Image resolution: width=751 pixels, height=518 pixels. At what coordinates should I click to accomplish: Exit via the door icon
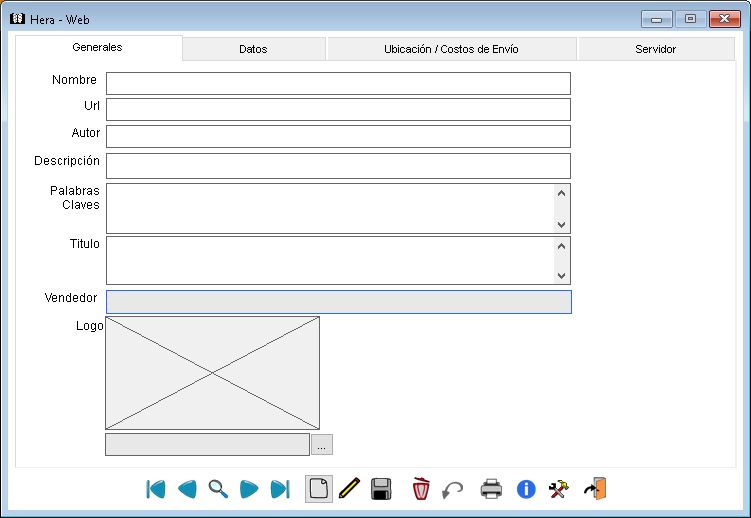click(x=595, y=489)
